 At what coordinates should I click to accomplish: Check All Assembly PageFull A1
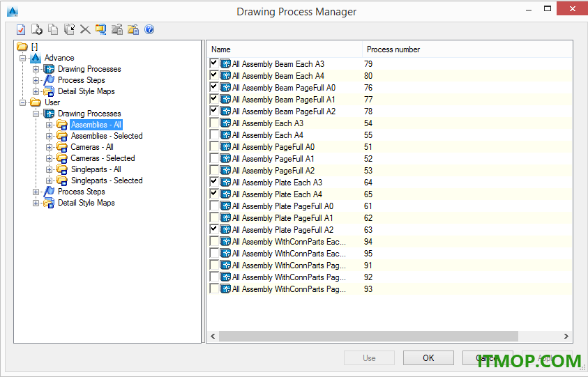coord(214,158)
